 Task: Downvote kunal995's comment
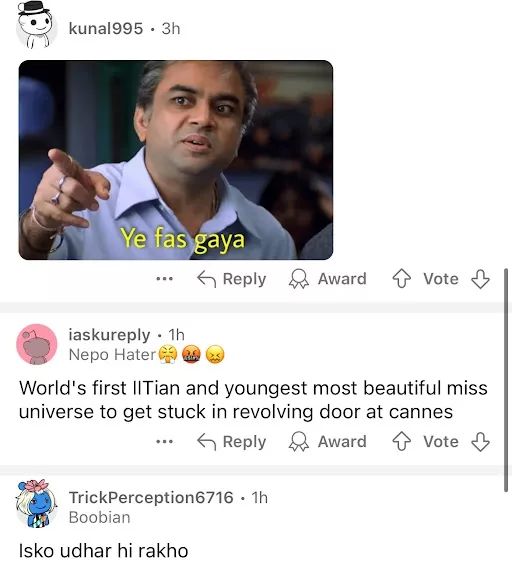tap(480, 279)
